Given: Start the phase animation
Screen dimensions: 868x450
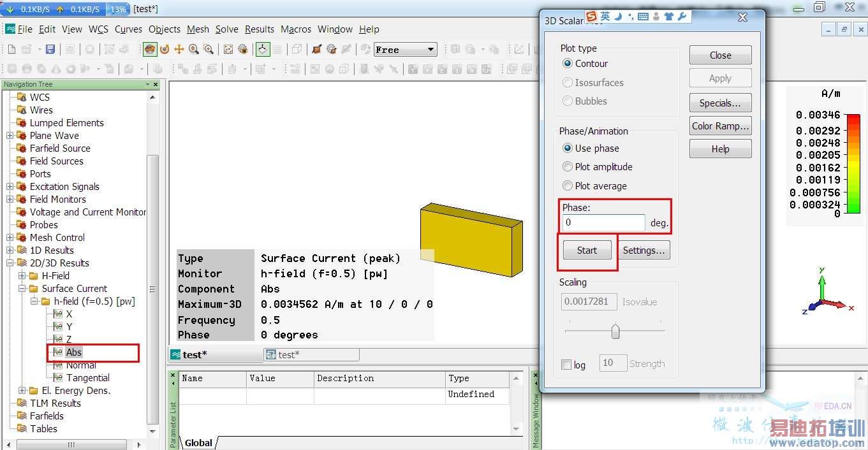Looking at the screenshot, I should pyautogui.click(x=587, y=250).
